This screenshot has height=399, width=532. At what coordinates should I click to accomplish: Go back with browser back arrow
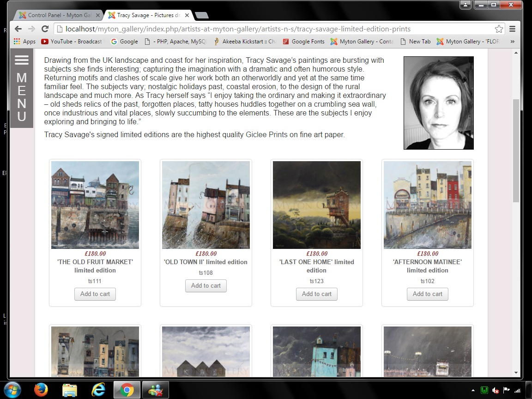point(18,29)
